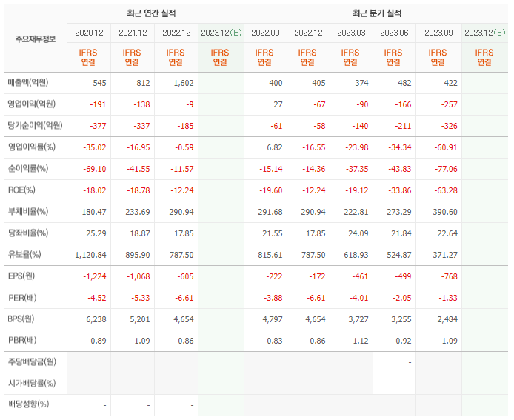Select the 주요재무정보 header cell
The image size is (514, 420).
36,39
